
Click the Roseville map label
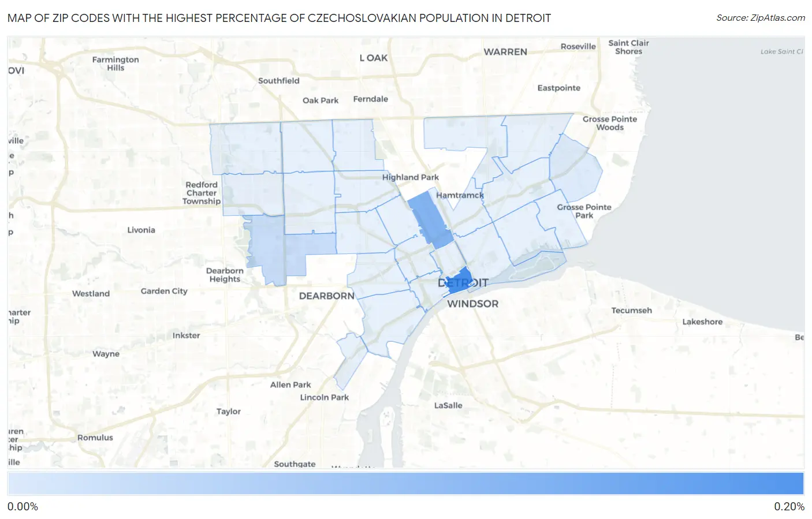(x=578, y=46)
